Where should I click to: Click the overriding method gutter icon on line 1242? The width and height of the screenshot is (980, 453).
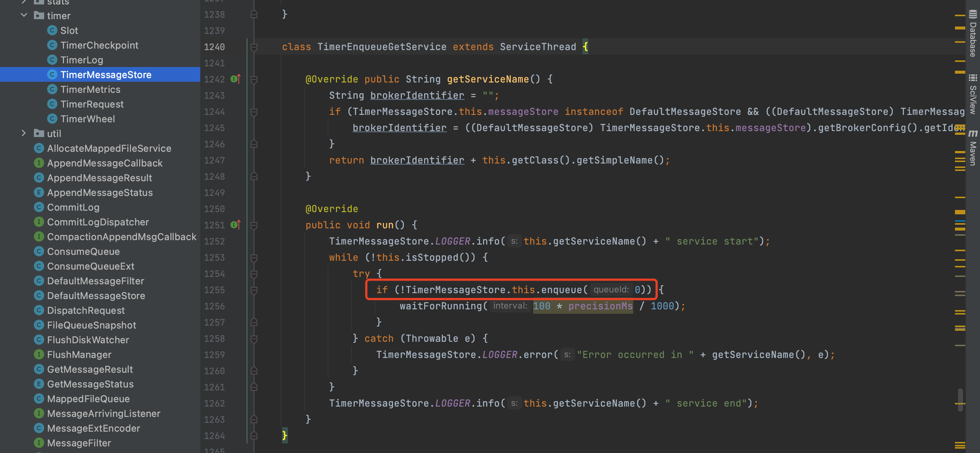pos(233,79)
